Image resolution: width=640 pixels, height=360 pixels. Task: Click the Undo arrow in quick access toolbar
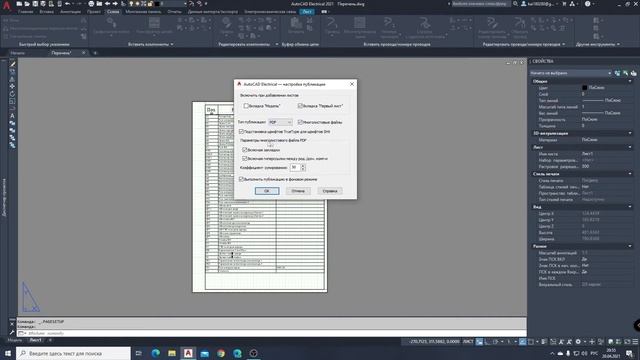pyautogui.click(x=68, y=4)
